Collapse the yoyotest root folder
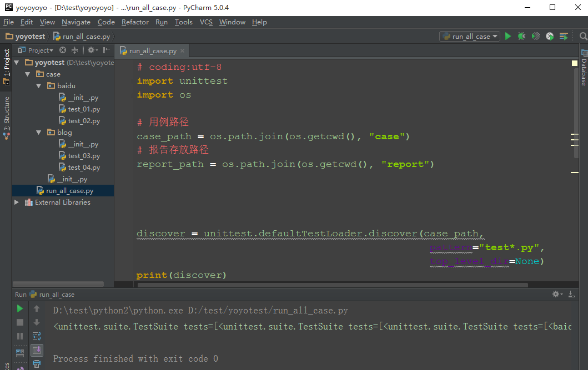 [x=17, y=63]
